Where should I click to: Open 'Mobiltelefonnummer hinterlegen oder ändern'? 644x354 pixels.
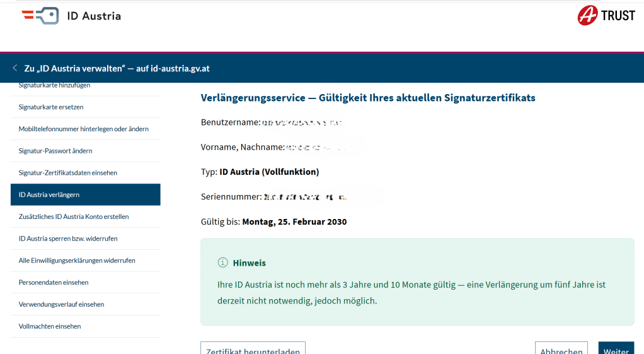[x=84, y=129]
